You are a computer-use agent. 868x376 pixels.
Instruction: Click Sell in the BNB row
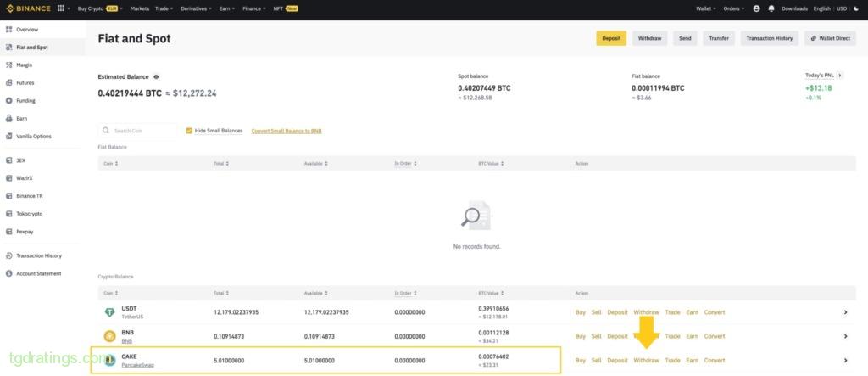(x=596, y=336)
